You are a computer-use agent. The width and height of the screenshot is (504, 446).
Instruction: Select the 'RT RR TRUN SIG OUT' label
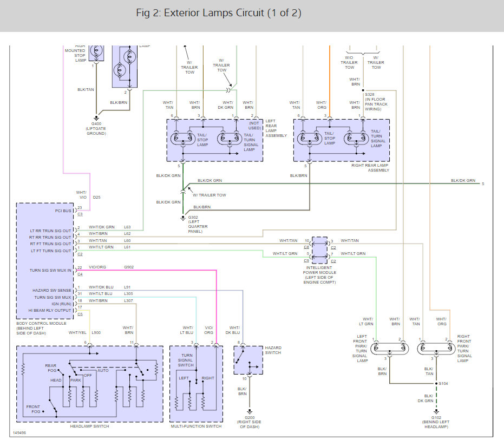pyautogui.click(x=50, y=237)
